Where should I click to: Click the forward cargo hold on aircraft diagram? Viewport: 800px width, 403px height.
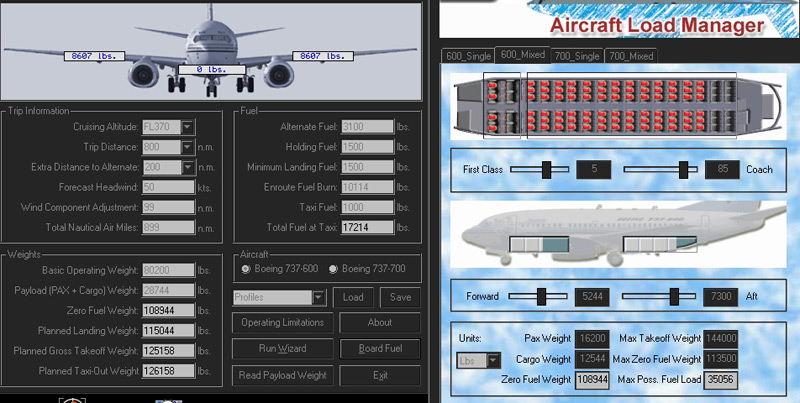click(538, 244)
